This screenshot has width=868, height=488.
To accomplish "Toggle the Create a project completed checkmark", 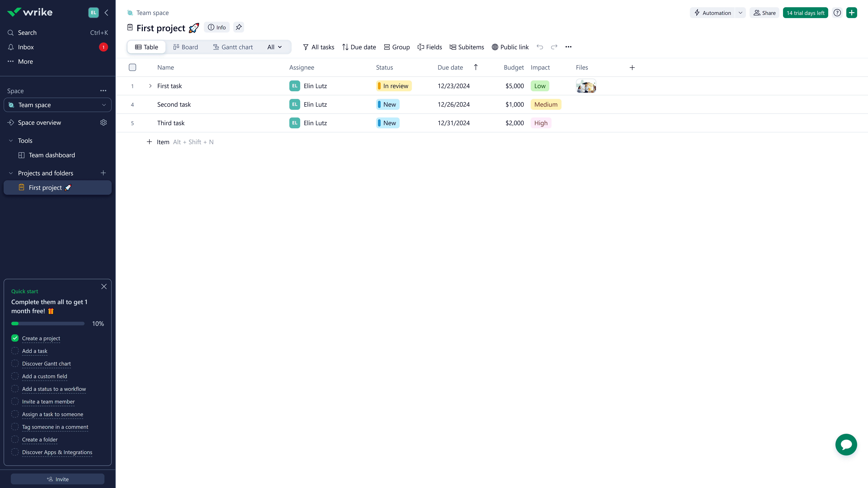I will 15,338.
